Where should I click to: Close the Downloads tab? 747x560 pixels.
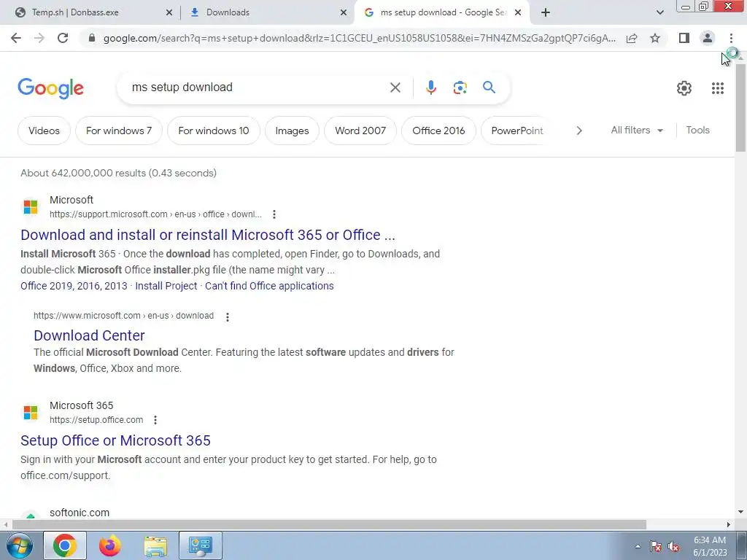point(344,13)
